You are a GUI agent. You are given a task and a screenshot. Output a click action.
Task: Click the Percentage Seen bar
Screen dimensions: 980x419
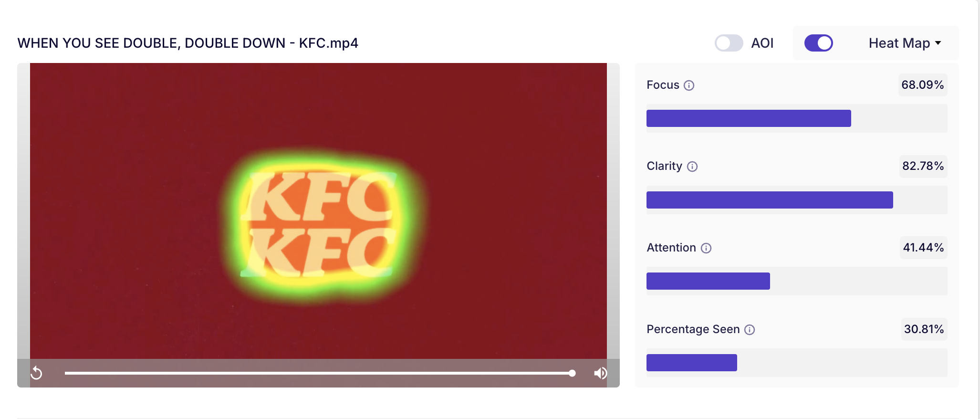point(692,363)
